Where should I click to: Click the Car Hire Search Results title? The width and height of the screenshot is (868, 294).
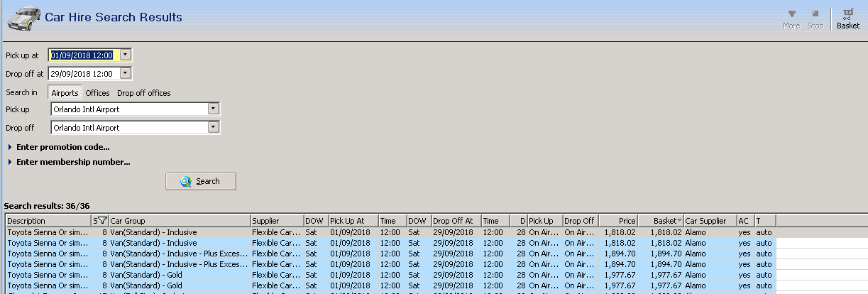tap(114, 17)
